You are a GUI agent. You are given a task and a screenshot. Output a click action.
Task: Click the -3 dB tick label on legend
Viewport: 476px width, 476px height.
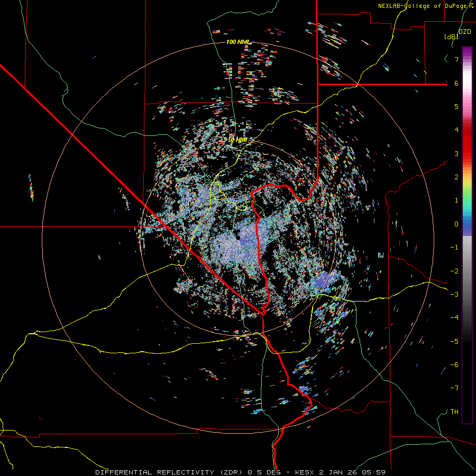click(454, 294)
